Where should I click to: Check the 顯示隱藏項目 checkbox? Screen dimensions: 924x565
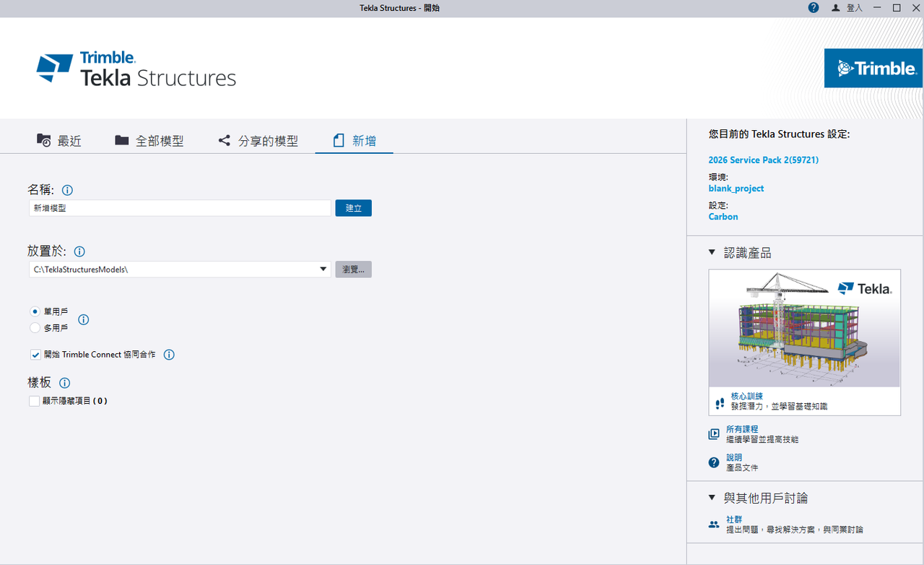(x=34, y=401)
